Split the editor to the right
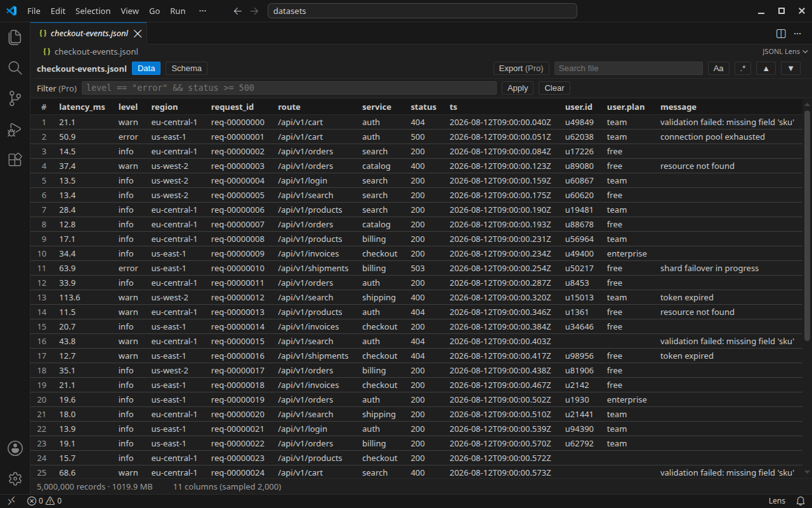This screenshot has width=812, height=508. click(781, 34)
